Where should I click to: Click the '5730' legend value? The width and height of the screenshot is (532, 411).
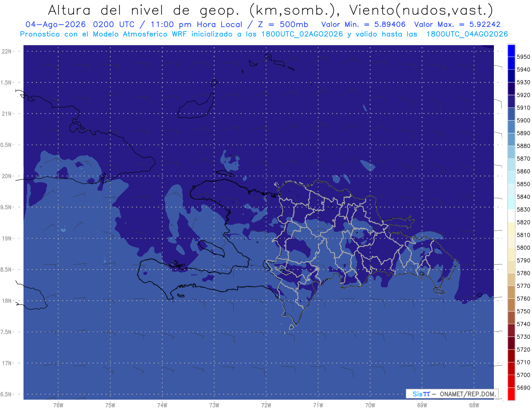[x=524, y=337]
